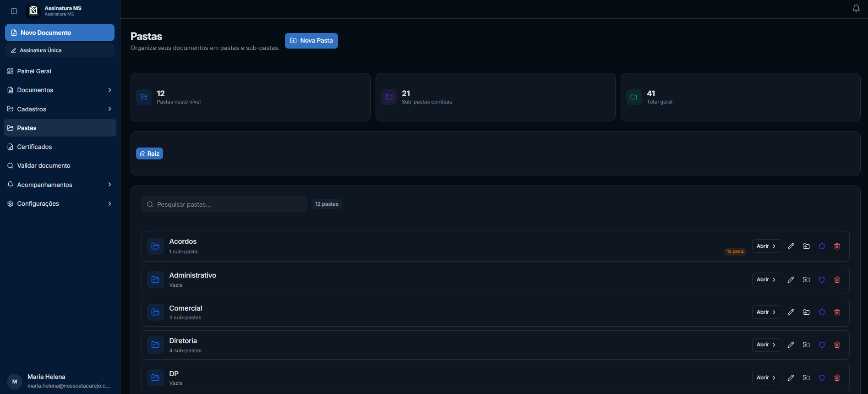Open Configurações in the sidebar
This screenshot has width=868, height=394.
pos(60,203)
